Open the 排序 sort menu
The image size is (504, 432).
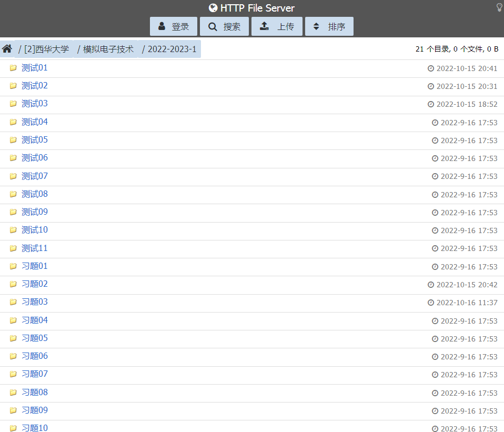329,26
